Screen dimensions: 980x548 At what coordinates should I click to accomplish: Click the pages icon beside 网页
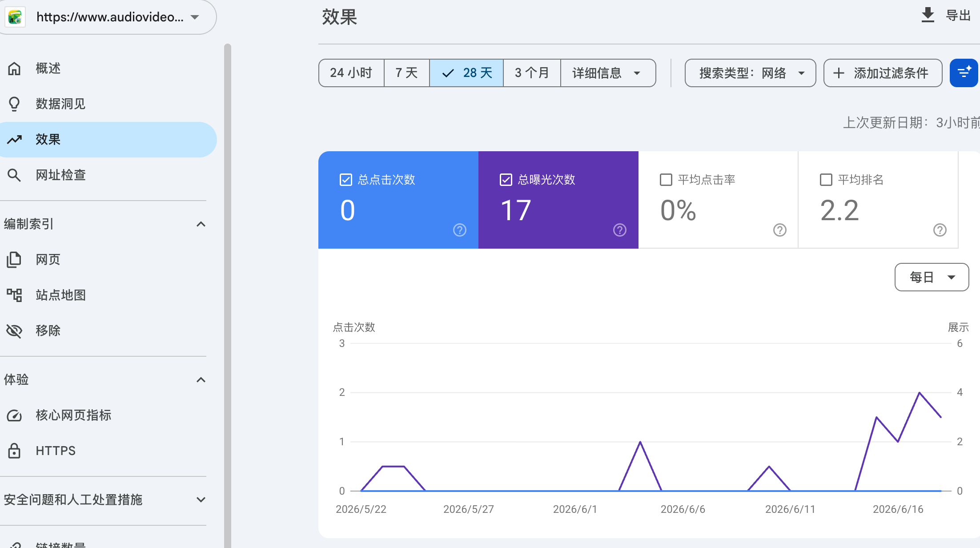point(14,260)
